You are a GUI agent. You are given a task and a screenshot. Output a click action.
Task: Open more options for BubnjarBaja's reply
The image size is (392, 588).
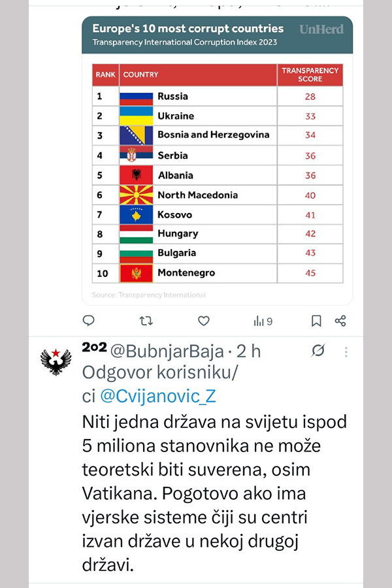[346, 351]
